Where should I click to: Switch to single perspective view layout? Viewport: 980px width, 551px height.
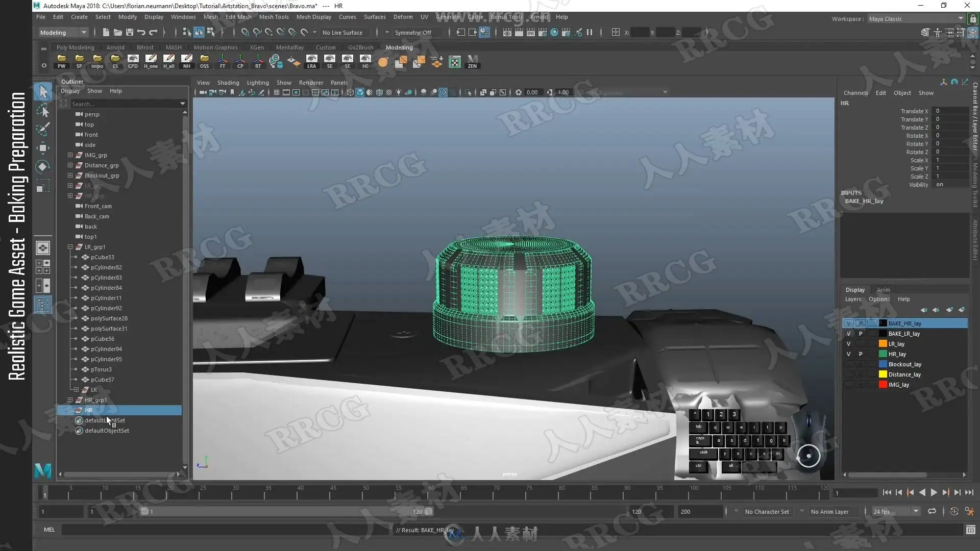(x=43, y=248)
